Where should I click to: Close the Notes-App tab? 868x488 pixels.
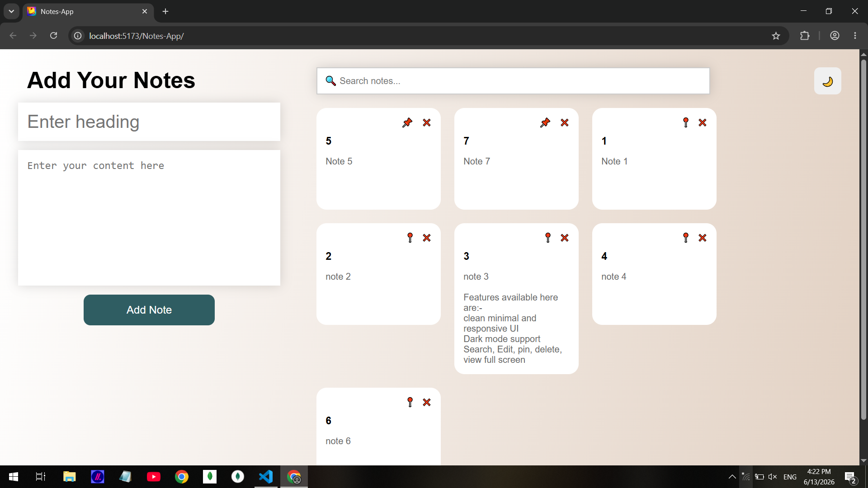145,11
